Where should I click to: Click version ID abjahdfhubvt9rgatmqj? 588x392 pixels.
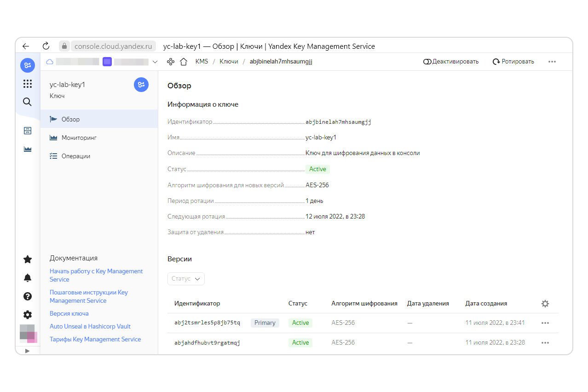(207, 343)
